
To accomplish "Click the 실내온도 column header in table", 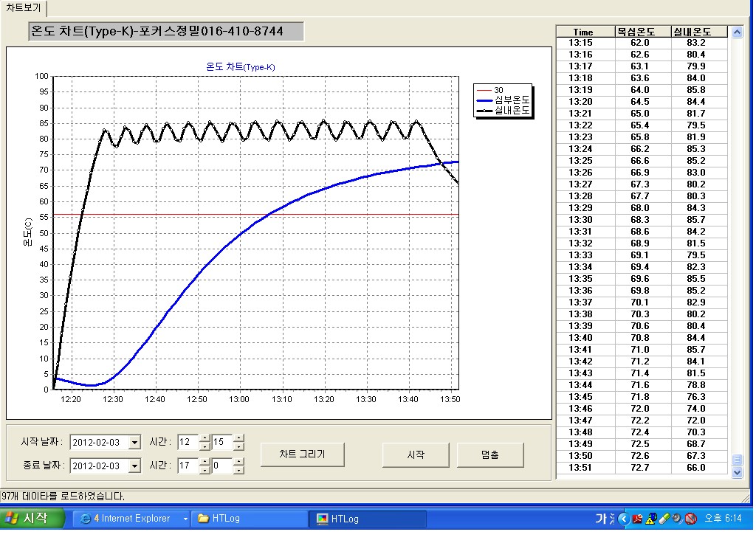I will (x=699, y=32).
